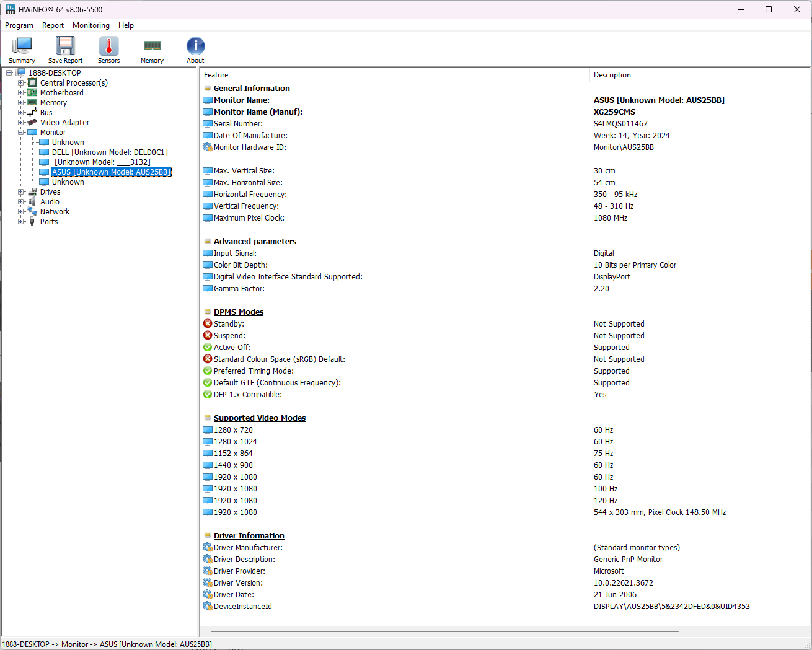This screenshot has height=650, width=812.
Task: Click the red X icon beside Suspend
Action: point(208,336)
